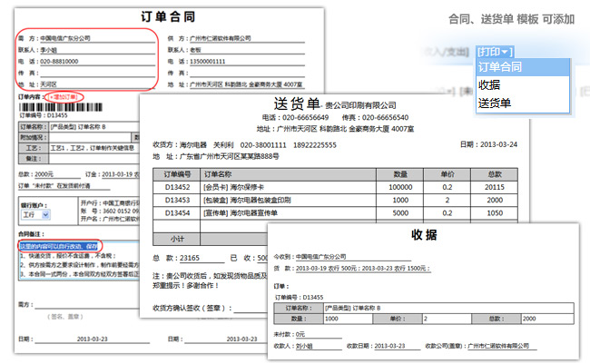Click total cell 1050
This screenshot has width=590, height=364.
point(495,213)
